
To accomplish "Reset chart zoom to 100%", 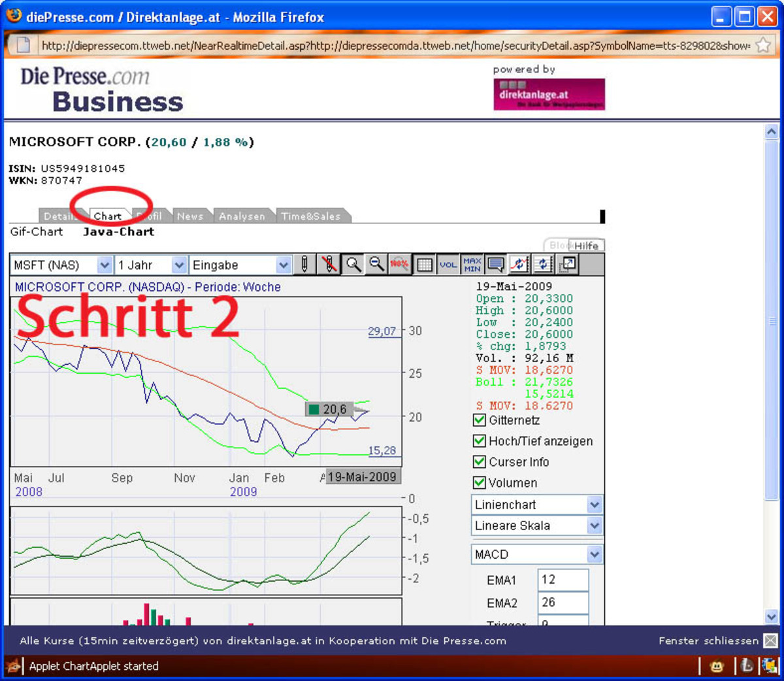I will [x=399, y=265].
